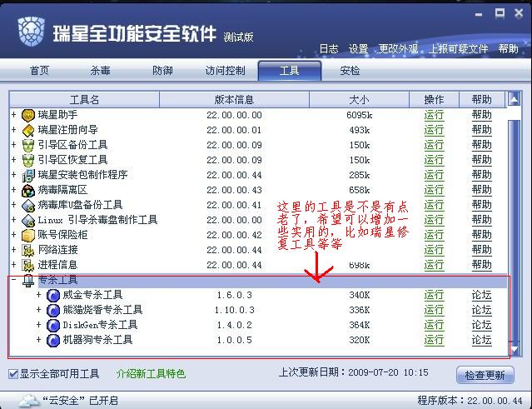This screenshot has height=409, width=532.
Task: Switch to the 访问控制 tab
Action: tap(225, 71)
